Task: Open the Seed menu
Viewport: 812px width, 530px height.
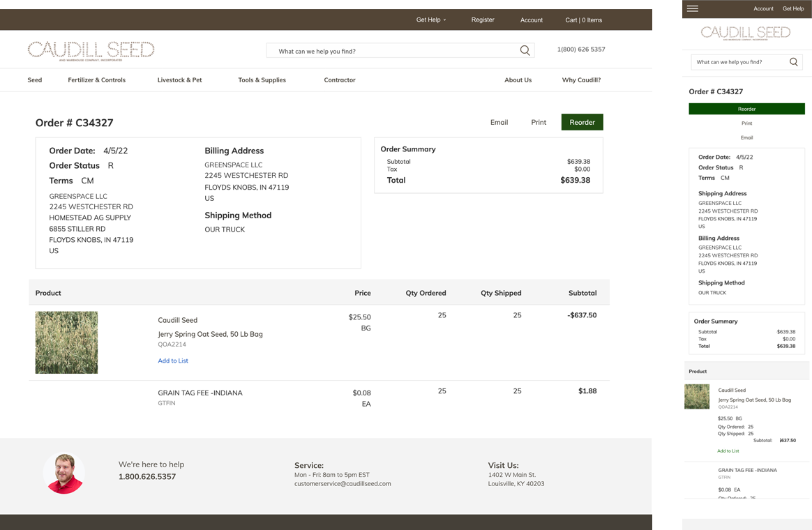Action: pyautogui.click(x=35, y=79)
